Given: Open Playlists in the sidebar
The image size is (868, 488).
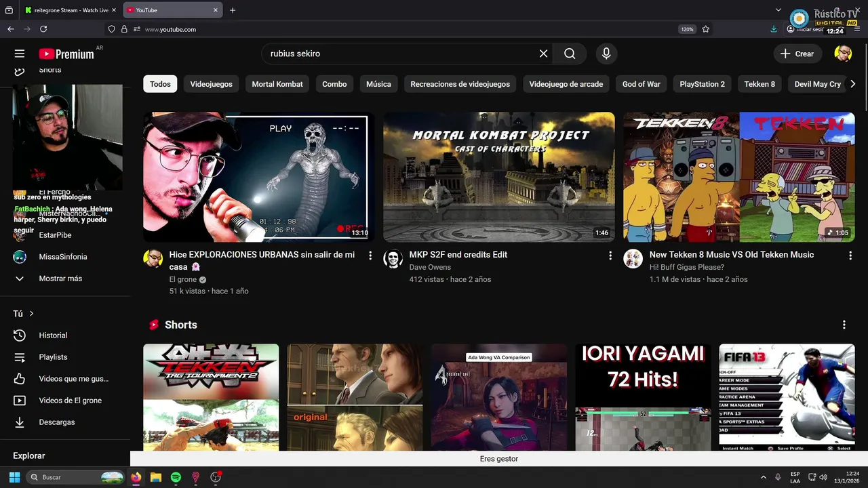Looking at the screenshot, I should 53,357.
